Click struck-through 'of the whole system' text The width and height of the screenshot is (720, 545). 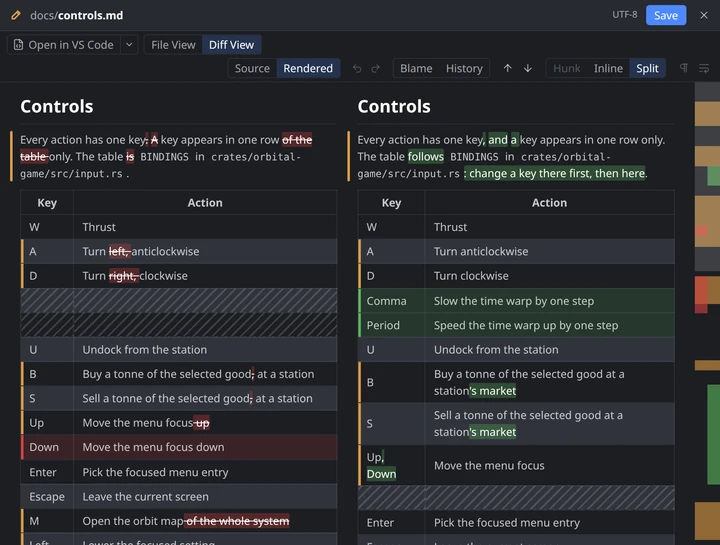pos(237,521)
